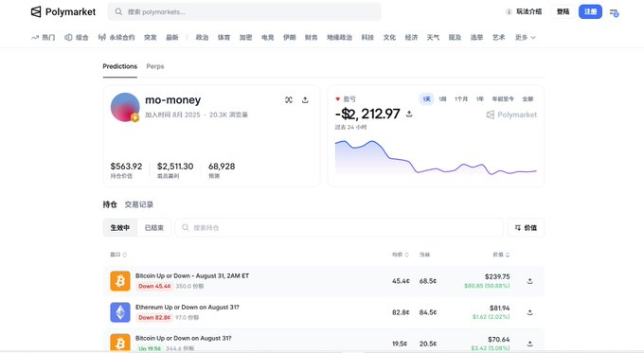The image size is (644, 353).
Task: Share the Ethereum Up or Down position
Action: click(529, 312)
